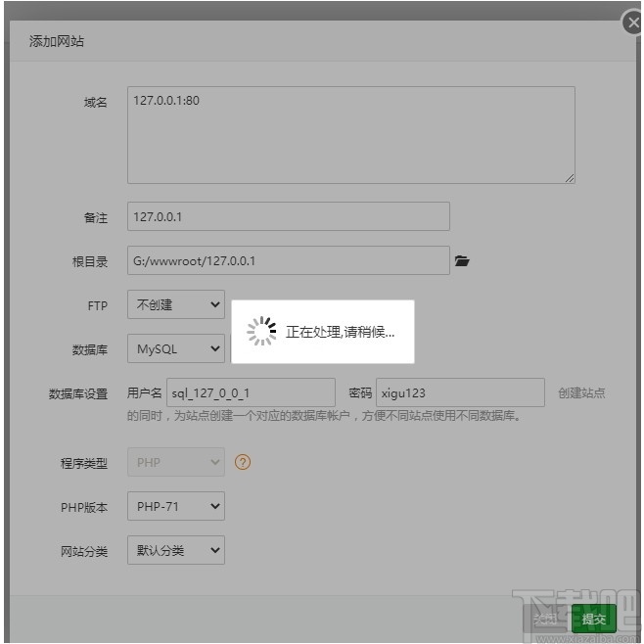Open the FTP 不创建 dropdown

point(176,304)
